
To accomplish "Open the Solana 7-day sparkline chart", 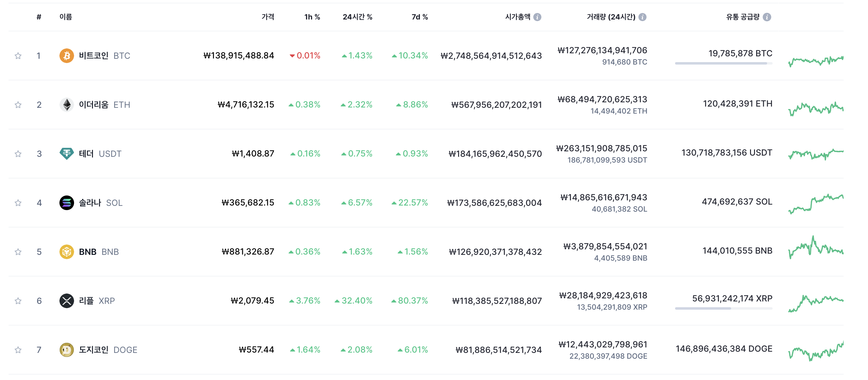I will click(816, 204).
